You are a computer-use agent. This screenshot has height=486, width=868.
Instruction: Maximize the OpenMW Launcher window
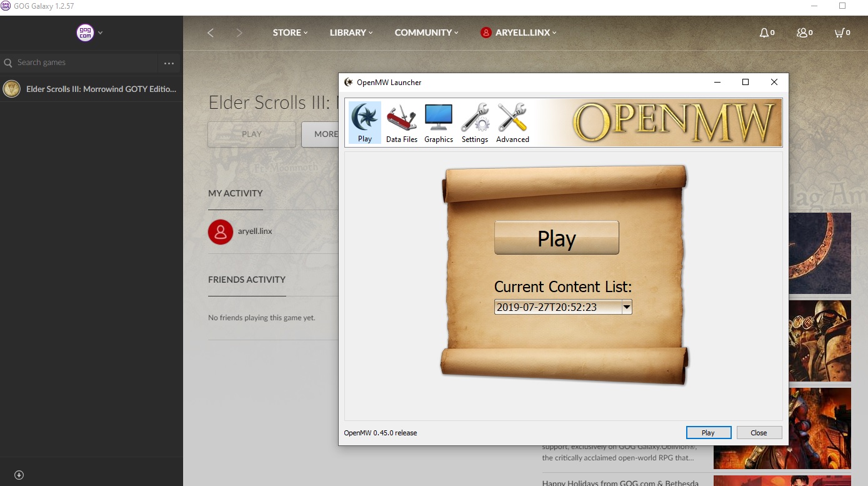point(745,82)
